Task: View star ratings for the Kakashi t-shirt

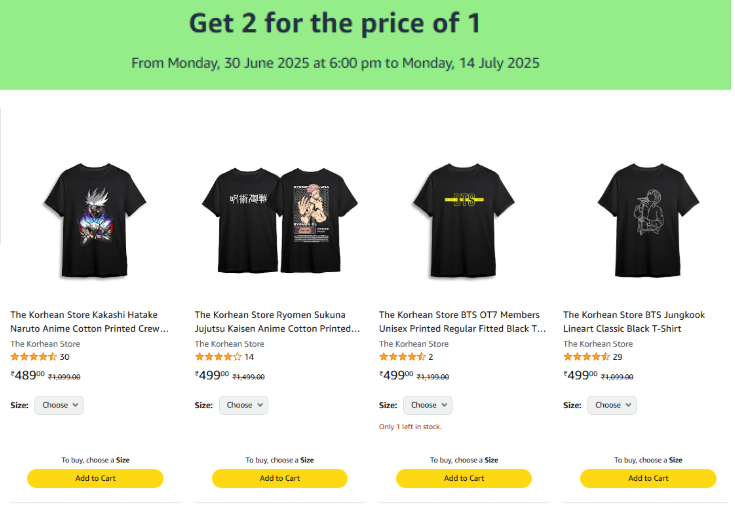Action: tap(33, 357)
